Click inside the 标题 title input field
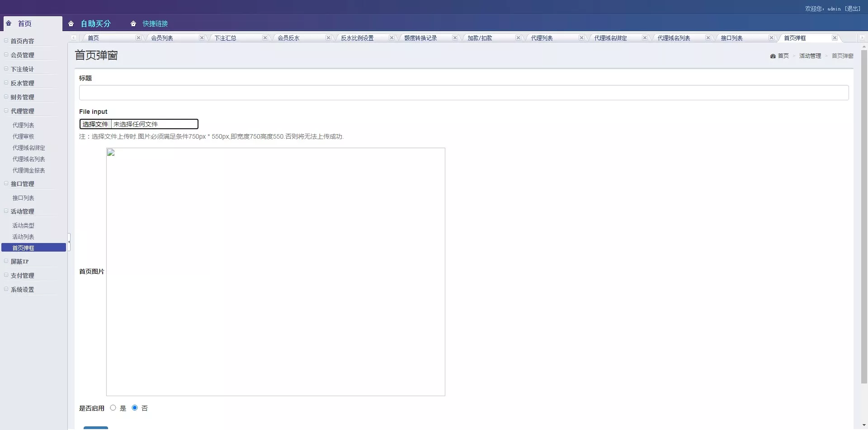The height and width of the screenshot is (430, 868). 463,93
